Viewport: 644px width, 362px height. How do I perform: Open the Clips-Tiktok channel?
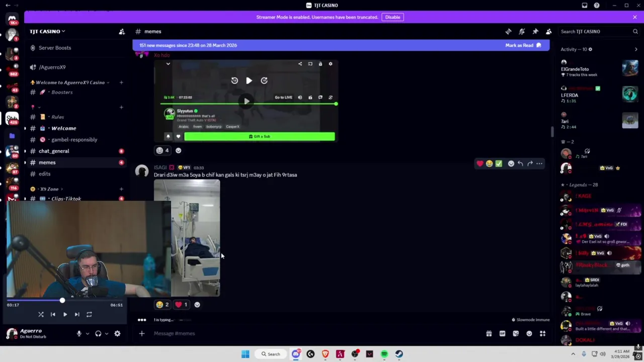[x=75, y=198]
